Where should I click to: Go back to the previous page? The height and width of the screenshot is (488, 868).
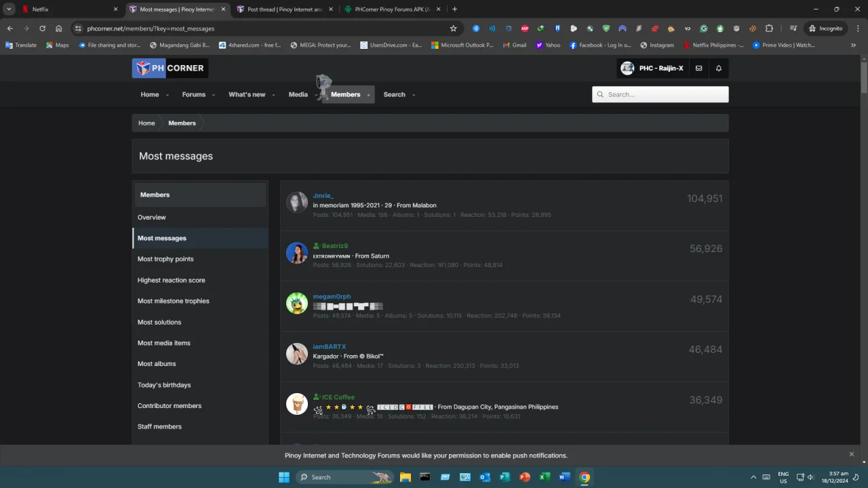9,28
